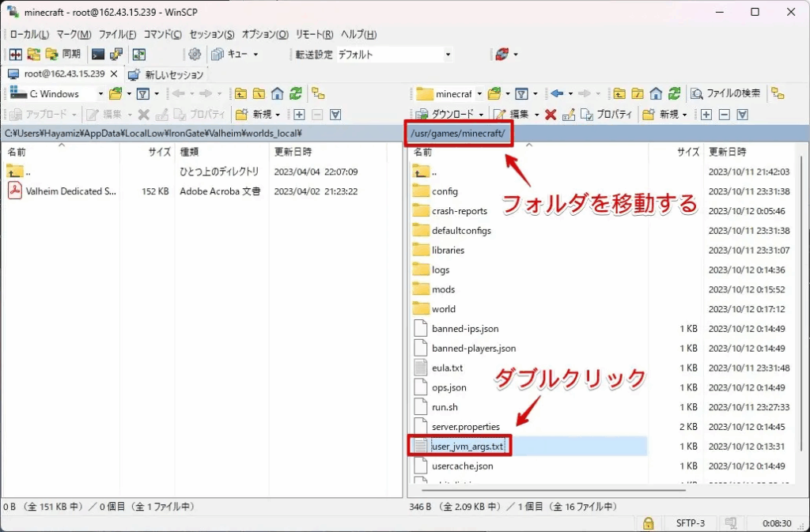Click the remote Rename icon
This screenshot has height=532, width=810.
(568, 115)
